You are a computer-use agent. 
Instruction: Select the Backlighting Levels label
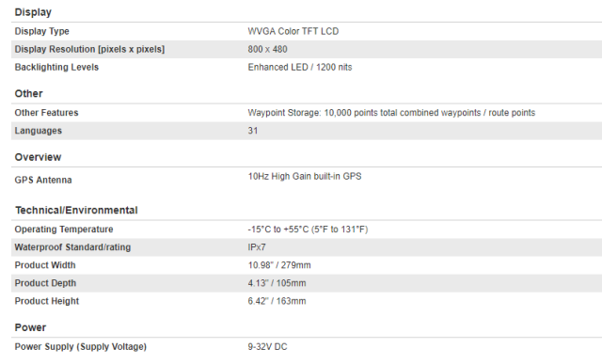tap(56, 67)
